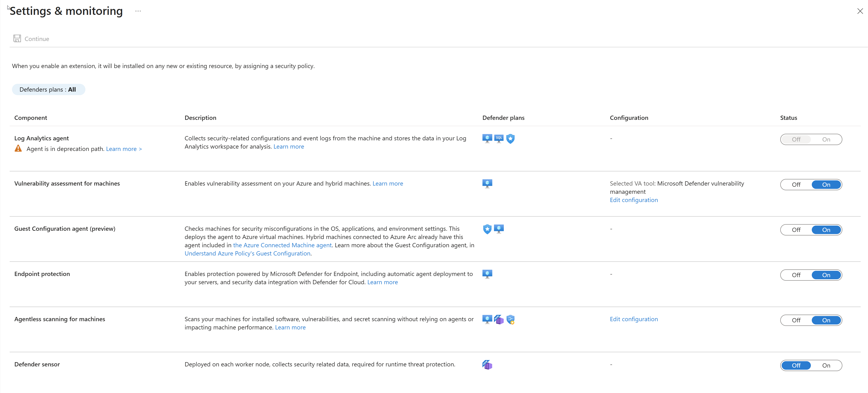Click the Status column header
868x393 pixels.
point(788,118)
